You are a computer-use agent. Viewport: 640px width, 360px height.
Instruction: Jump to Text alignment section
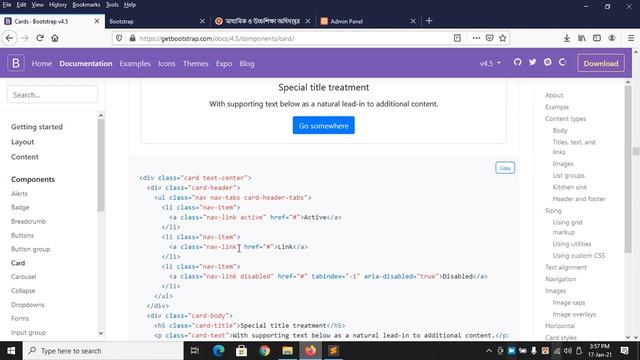[x=566, y=267]
